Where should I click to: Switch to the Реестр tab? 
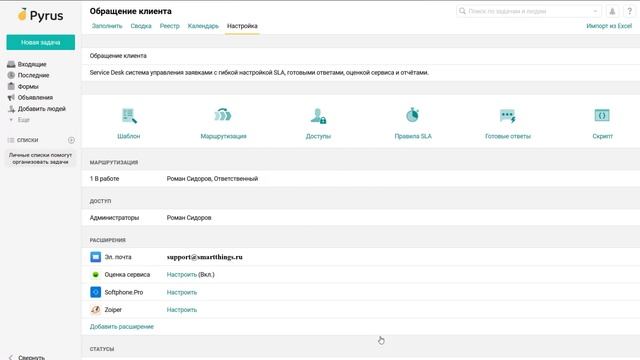pos(169,26)
